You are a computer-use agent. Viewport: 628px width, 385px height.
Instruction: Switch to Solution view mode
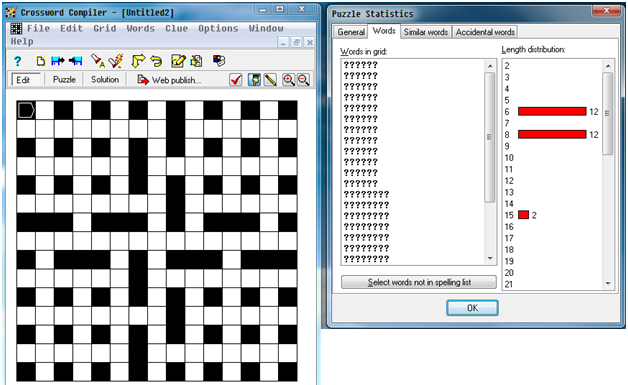(x=105, y=80)
